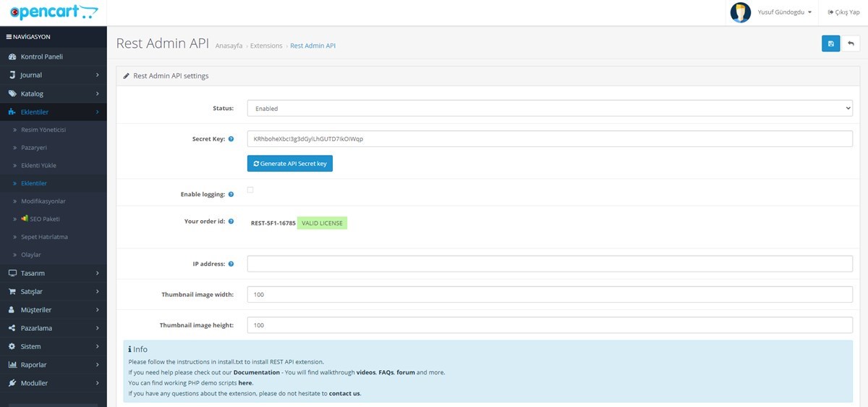Click Generate API Secret key button
The image size is (868, 407).
(290, 164)
